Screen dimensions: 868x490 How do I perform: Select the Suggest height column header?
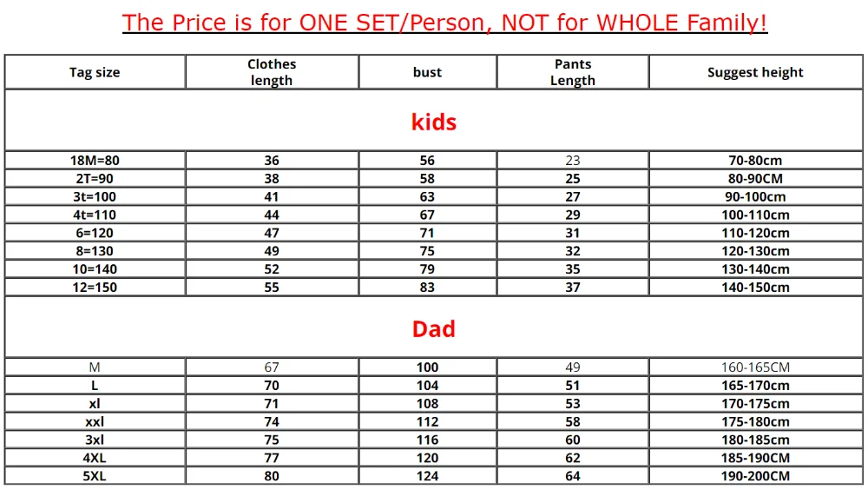click(756, 72)
